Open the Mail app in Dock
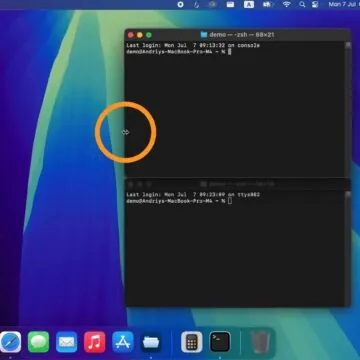Screen dimensions: 360x360 [67, 342]
